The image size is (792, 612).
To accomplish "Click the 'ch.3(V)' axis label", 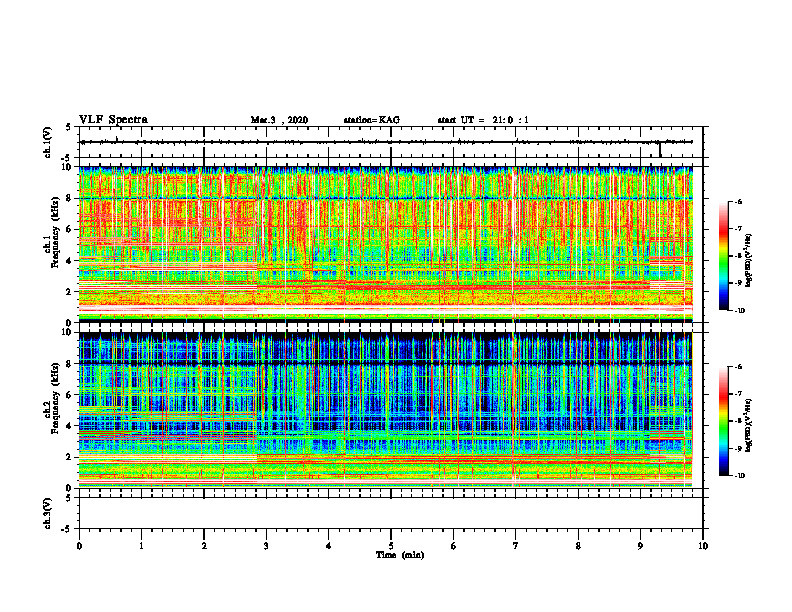I will coord(48,513).
